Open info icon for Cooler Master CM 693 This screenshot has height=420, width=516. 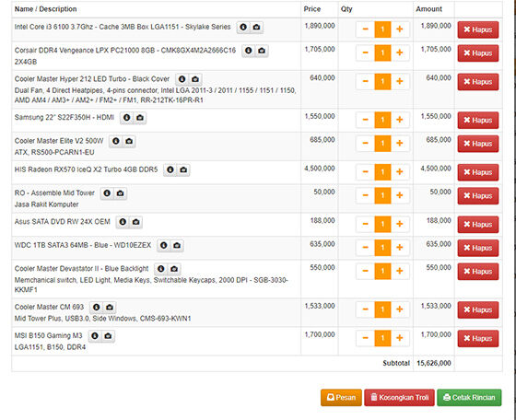click(x=97, y=308)
